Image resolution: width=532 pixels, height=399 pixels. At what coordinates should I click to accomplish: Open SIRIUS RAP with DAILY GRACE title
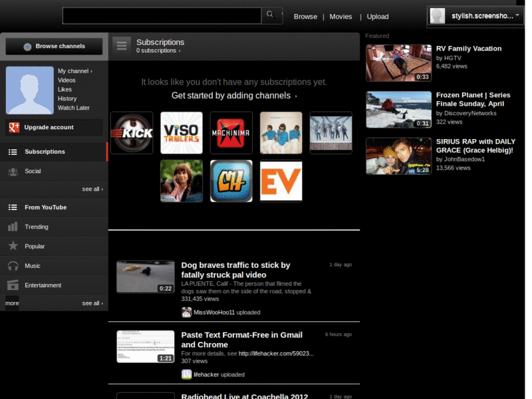pyautogui.click(x=475, y=146)
